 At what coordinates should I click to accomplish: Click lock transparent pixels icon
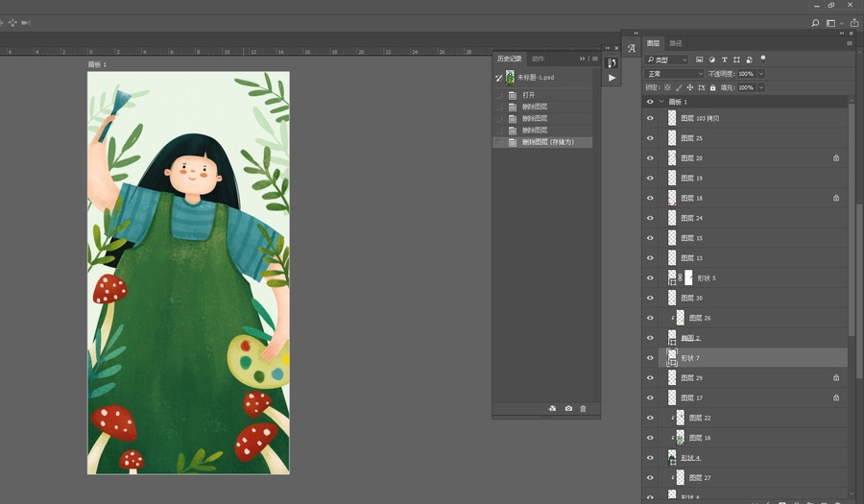(x=667, y=87)
